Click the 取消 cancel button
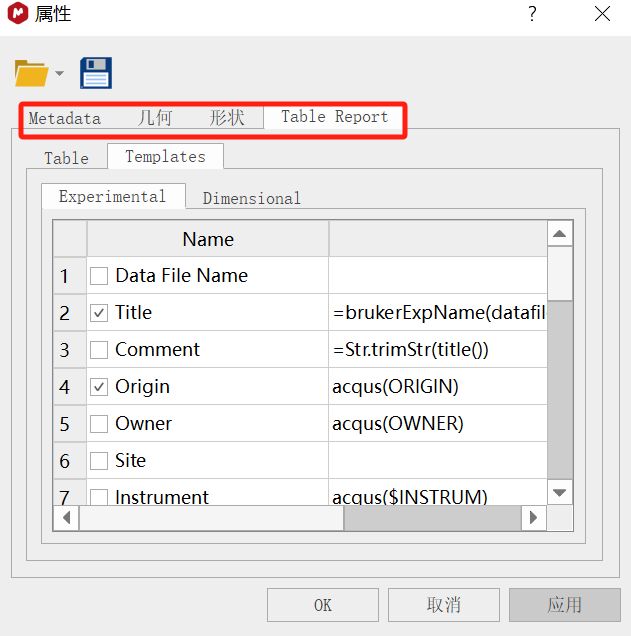The height and width of the screenshot is (636, 631). pyautogui.click(x=443, y=605)
